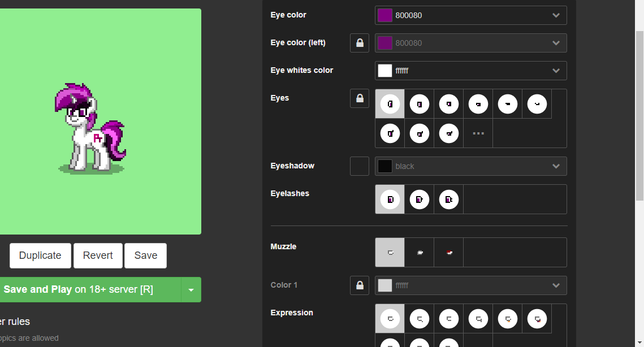This screenshot has height=347, width=644.
Task: Select the fifth expression option
Action: (508, 319)
